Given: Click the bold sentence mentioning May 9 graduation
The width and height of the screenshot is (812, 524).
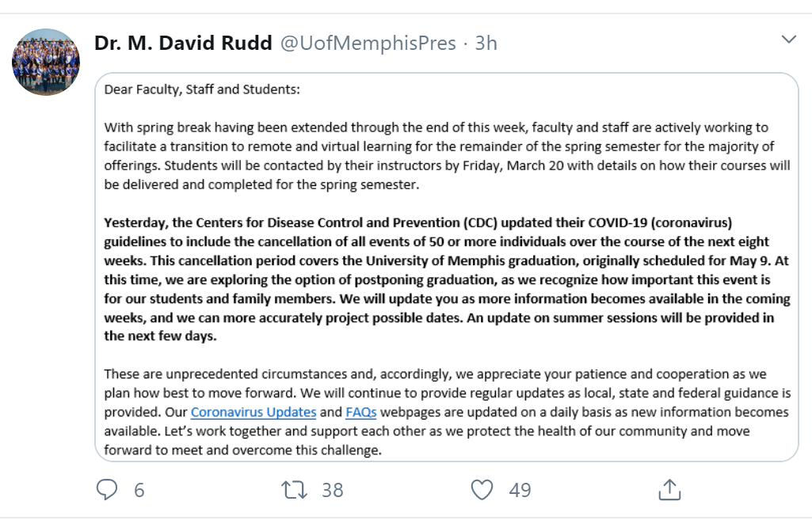Looking at the screenshot, I should [555, 260].
